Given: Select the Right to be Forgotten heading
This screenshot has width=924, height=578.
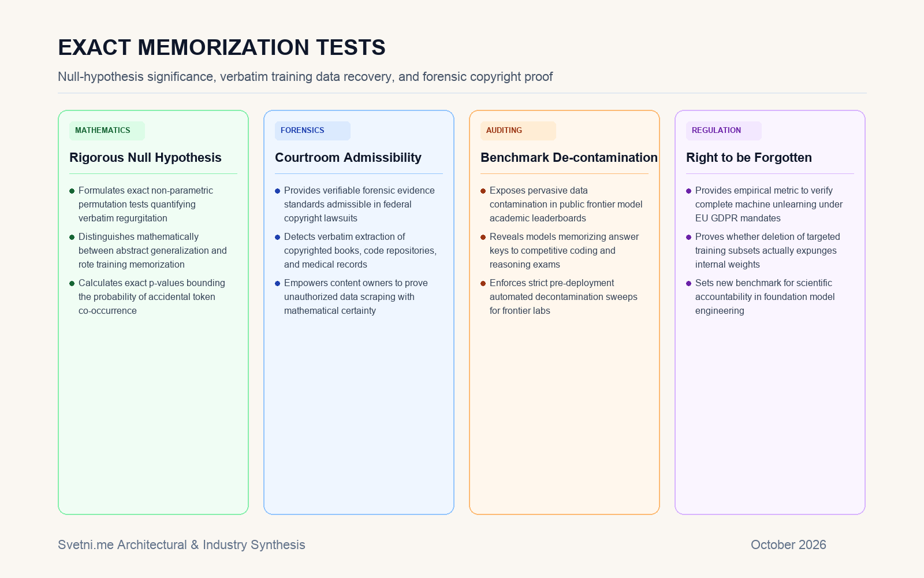Looking at the screenshot, I should (749, 157).
